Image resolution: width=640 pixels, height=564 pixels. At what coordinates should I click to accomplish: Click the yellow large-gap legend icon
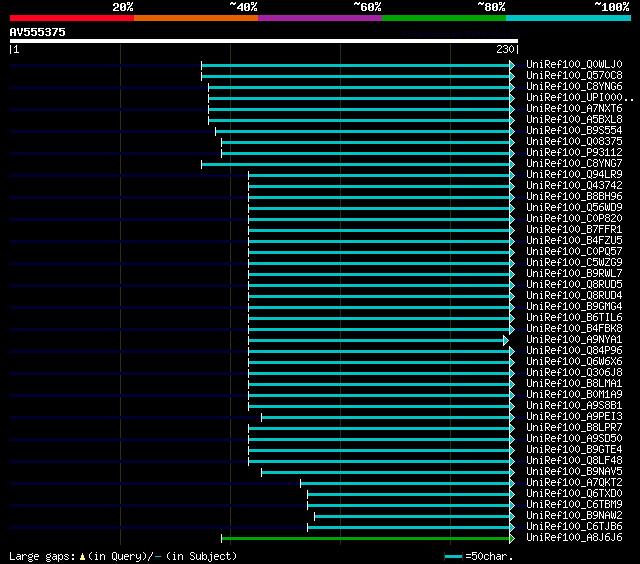pos(82,556)
